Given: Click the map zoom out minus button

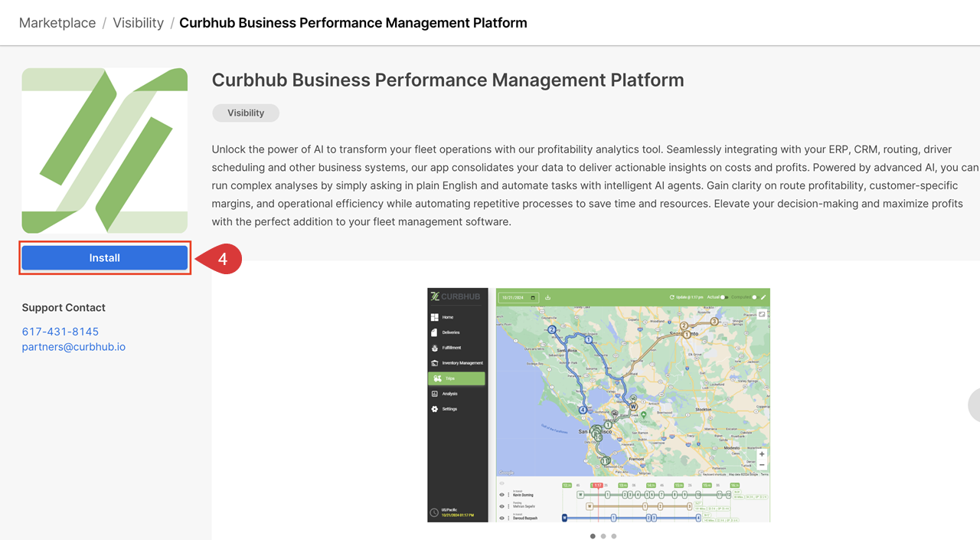Looking at the screenshot, I should coord(762,464).
